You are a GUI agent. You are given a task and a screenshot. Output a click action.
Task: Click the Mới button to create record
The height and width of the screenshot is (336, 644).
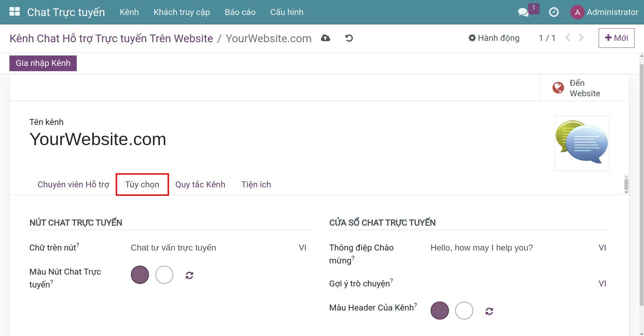pos(616,38)
